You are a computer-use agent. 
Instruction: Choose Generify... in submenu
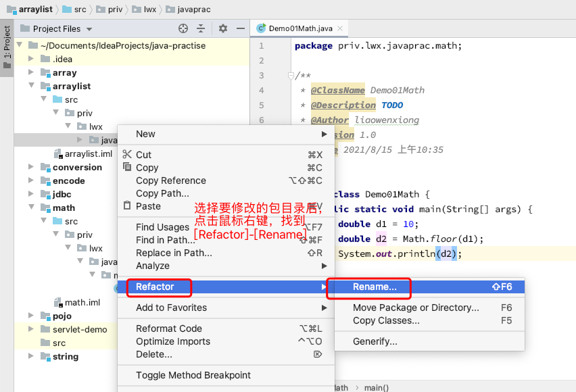point(429,341)
